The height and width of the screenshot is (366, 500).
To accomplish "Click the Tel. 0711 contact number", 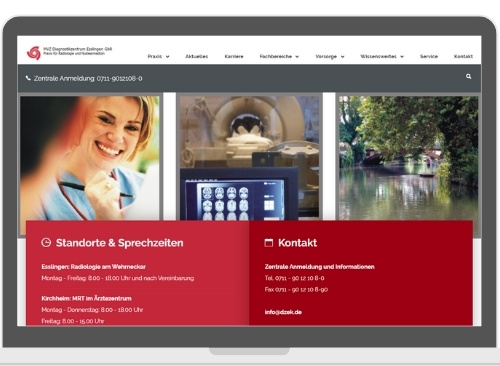I will (x=294, y=278).
